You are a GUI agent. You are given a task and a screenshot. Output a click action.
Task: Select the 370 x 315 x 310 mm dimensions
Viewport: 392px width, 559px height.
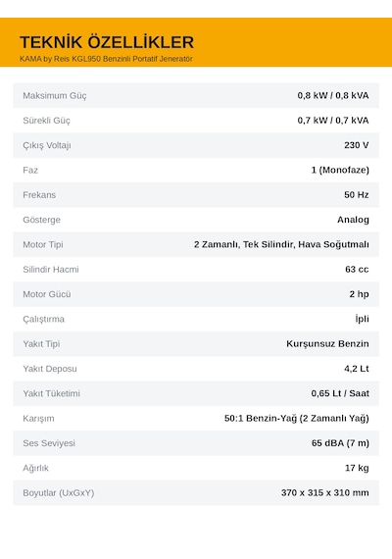[x=325, y=492]
